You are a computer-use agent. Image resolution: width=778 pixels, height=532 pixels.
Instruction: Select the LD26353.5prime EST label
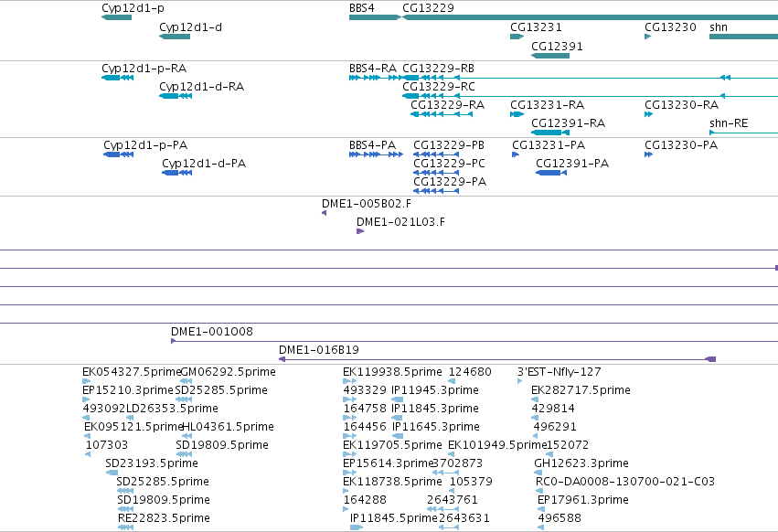tap(172, 409)
